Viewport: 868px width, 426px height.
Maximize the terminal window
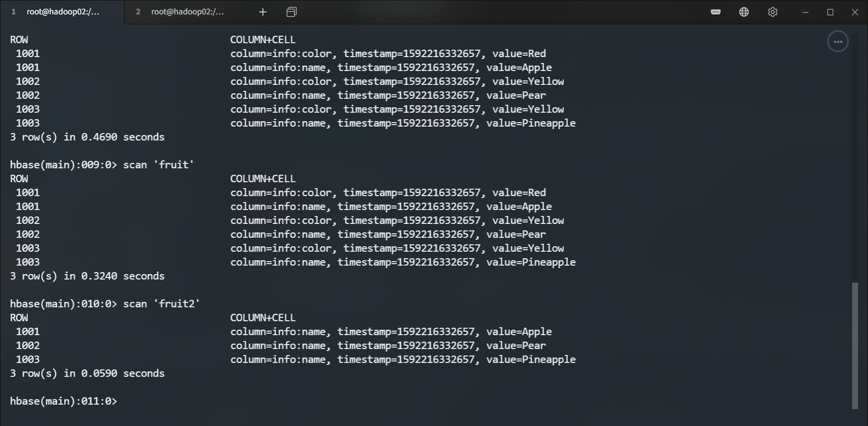point(830,12)
